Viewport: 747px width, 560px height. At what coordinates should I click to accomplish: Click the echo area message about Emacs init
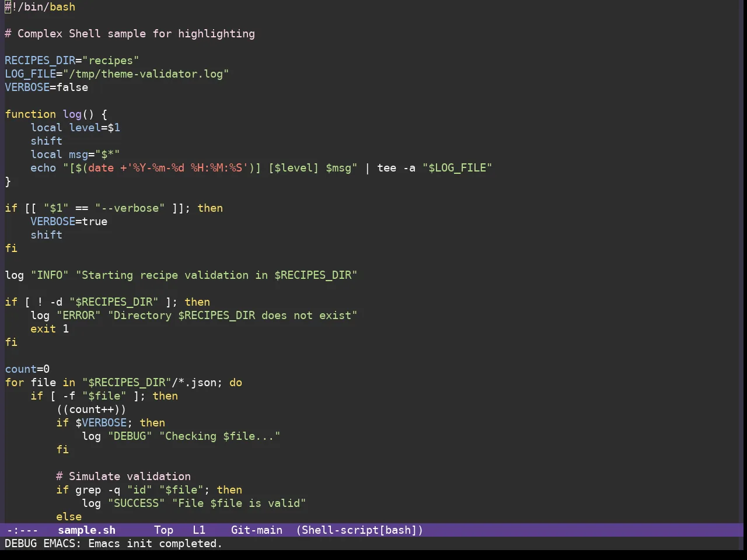click(x=114, y=544)
